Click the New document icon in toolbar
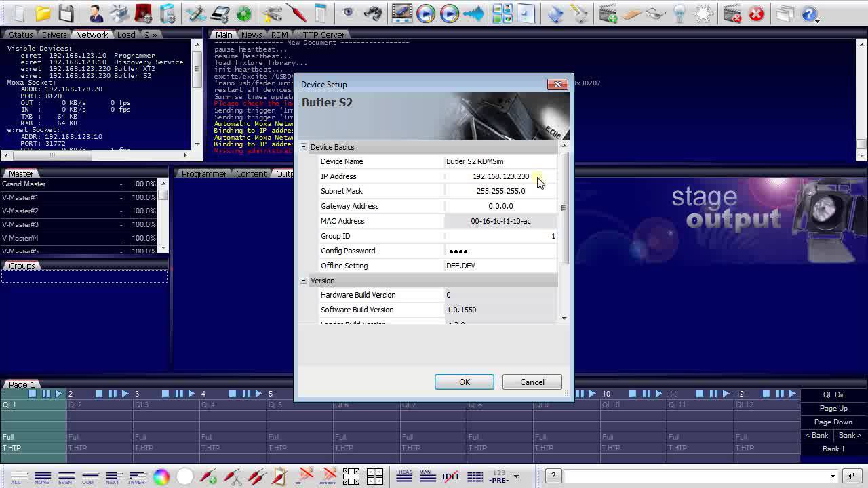This screenshot has width=868, height=488. 18,13
